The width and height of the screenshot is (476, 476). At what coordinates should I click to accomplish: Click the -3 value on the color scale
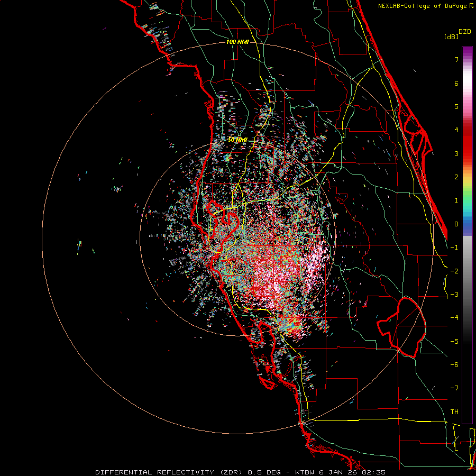[454, 295]
